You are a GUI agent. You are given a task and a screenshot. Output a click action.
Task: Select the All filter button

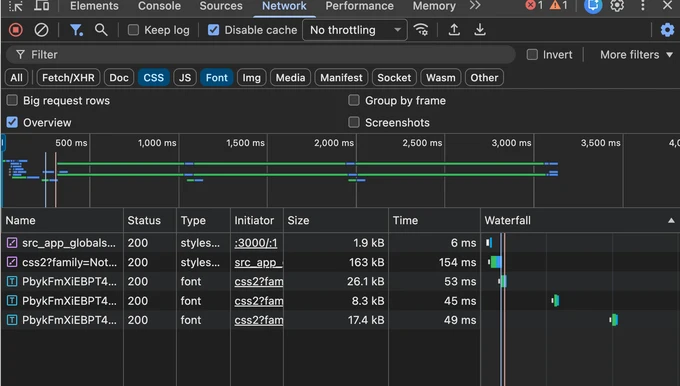pyautogui.click(x=16, y=78)
